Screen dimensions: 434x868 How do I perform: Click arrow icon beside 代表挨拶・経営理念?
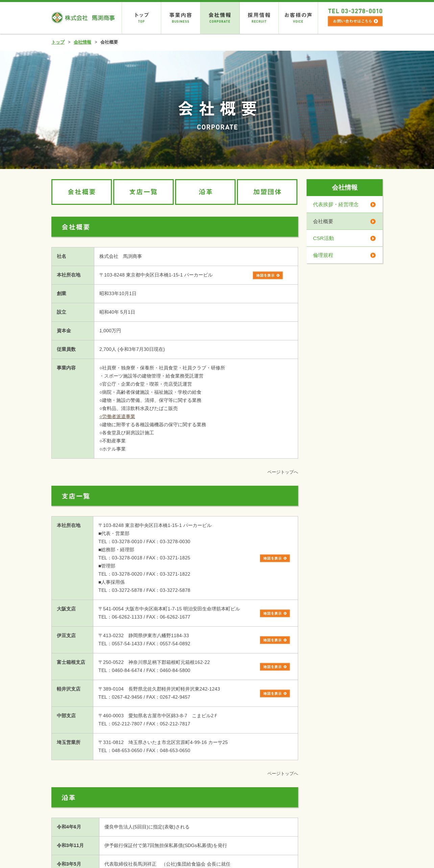coord(373,204)
